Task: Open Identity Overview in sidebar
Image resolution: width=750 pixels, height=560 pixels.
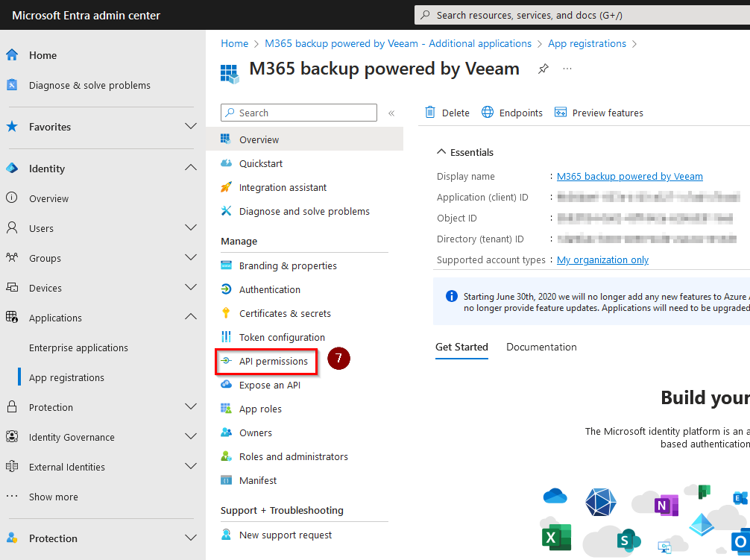Action: pos(48,198)
